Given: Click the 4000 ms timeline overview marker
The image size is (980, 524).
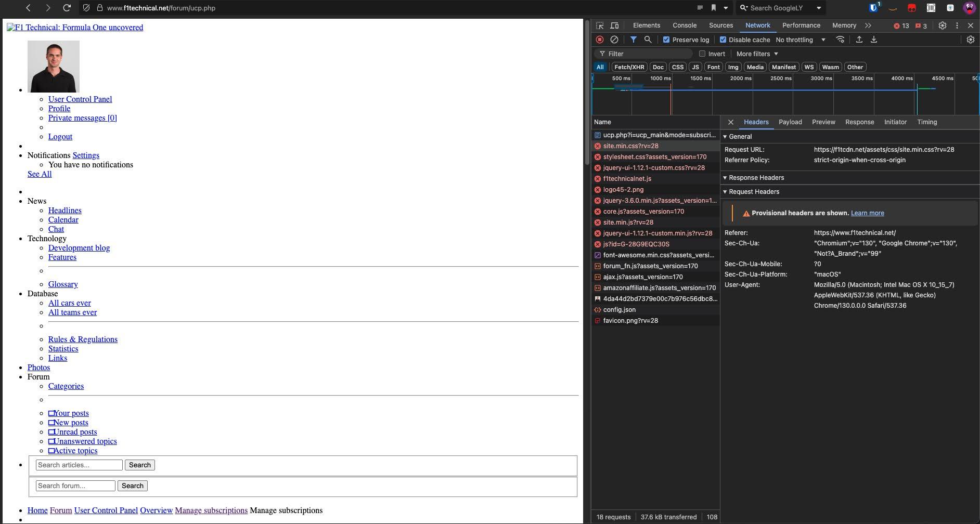Looking at the screenshot, I should 901,78.
